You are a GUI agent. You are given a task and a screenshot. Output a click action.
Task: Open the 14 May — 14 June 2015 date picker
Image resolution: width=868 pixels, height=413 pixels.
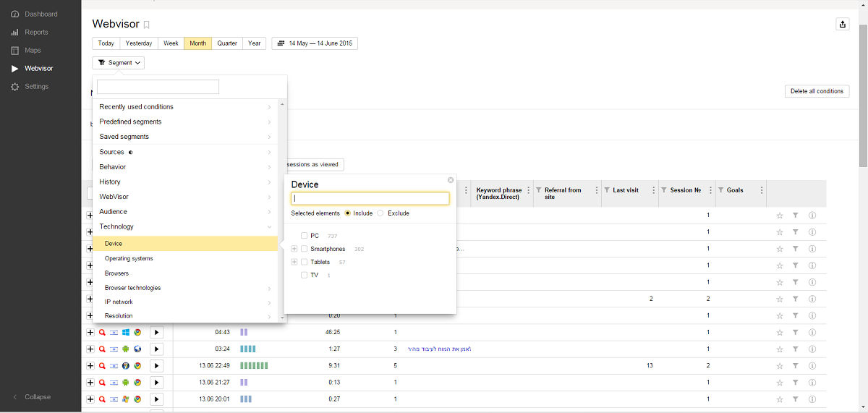click(x=315, y=43)
